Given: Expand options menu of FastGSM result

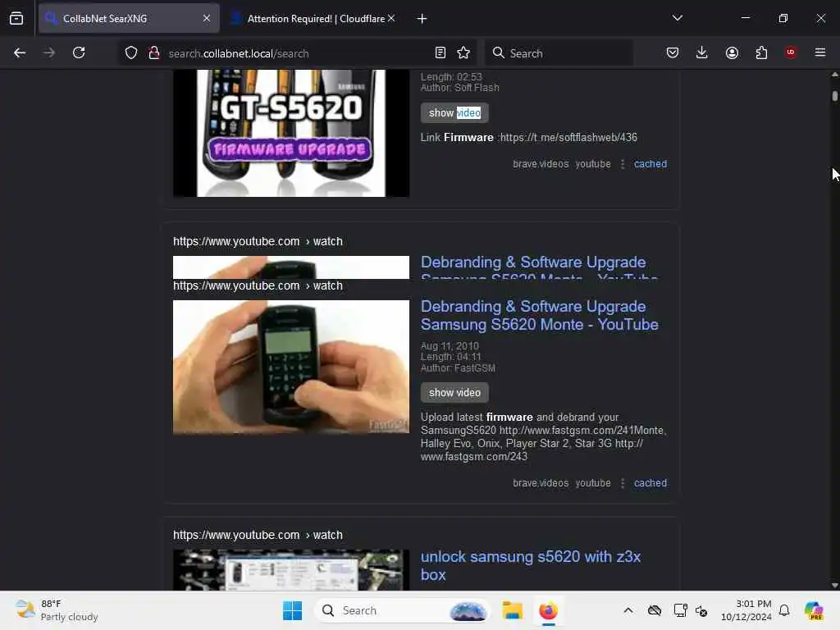Looking at the screenshot, I should [x=623, y=483].
